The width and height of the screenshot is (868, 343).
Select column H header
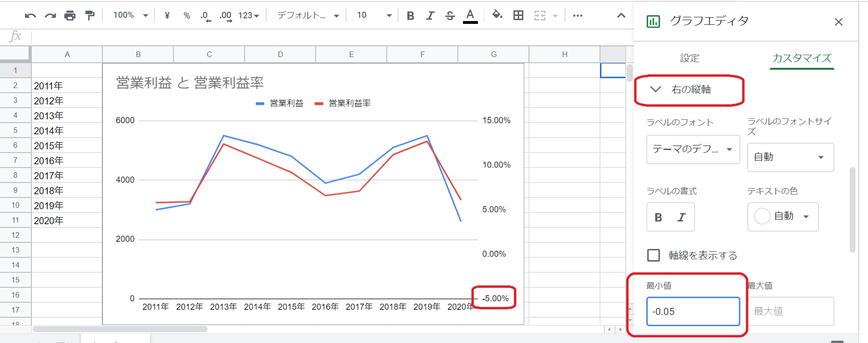click(x=564, y=54)
